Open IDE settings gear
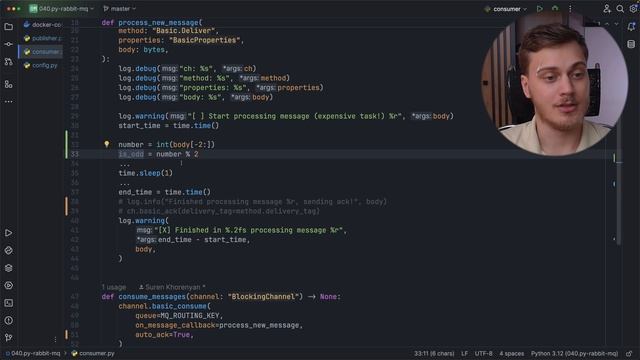Image resolution: width=640 pixels, height=360 pixels. pos(633,9)
